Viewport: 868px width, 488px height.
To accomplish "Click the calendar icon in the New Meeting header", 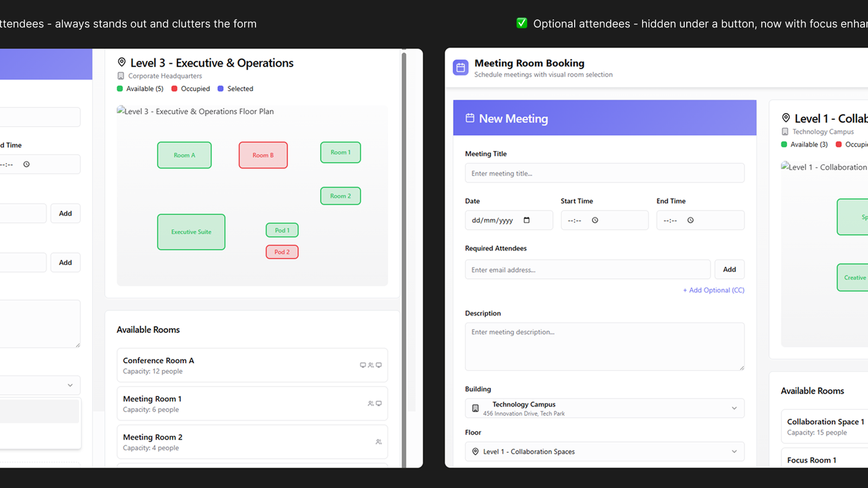I will [470, 118].
